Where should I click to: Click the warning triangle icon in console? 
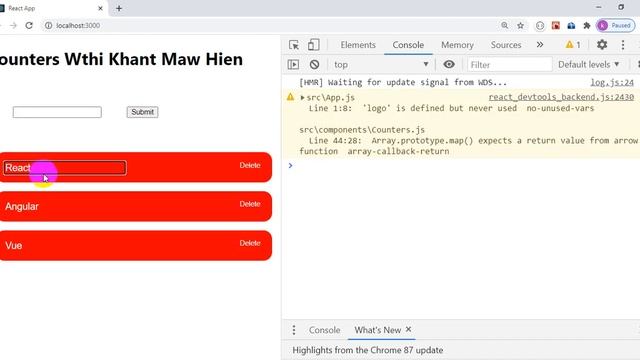[290, 97]
